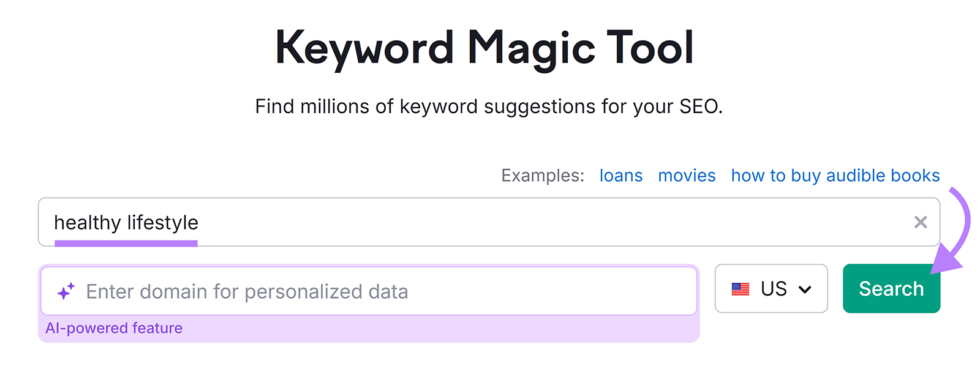Click 'how to buy audible books' example
Screen dimensions: 980x380
click(835, 176)
